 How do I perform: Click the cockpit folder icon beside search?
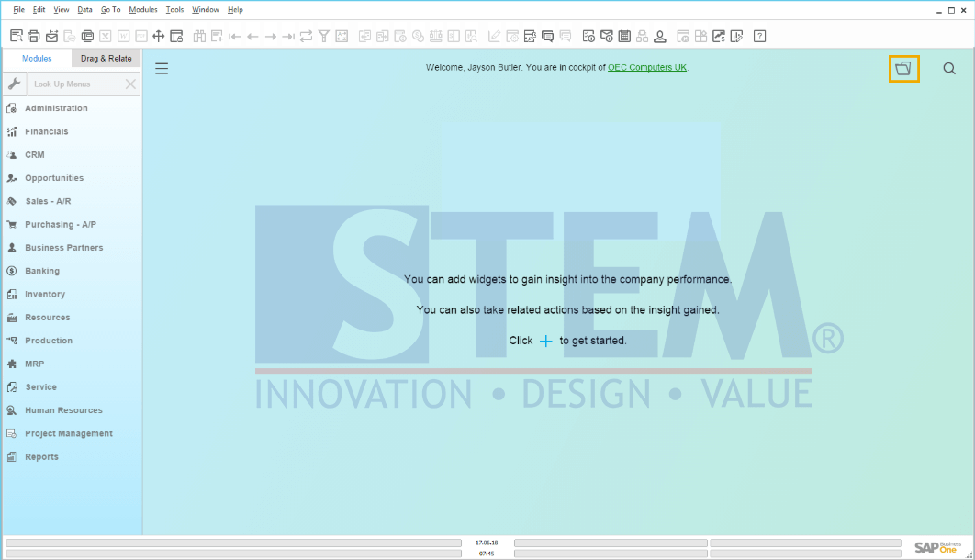pyautogui.click(x=903, y=68)
